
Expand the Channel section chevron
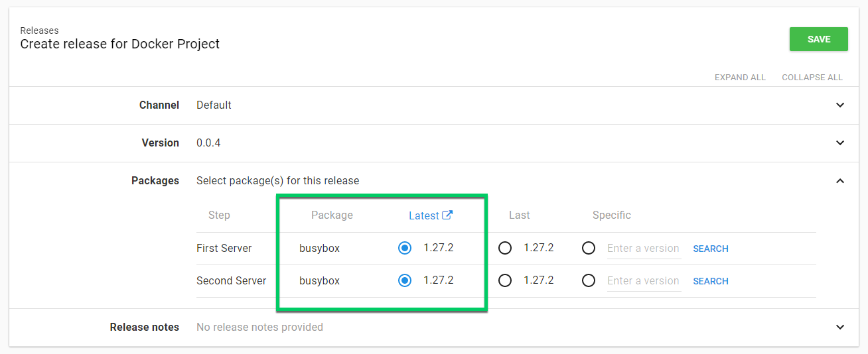pyautogui.click(x=839, y=105)
